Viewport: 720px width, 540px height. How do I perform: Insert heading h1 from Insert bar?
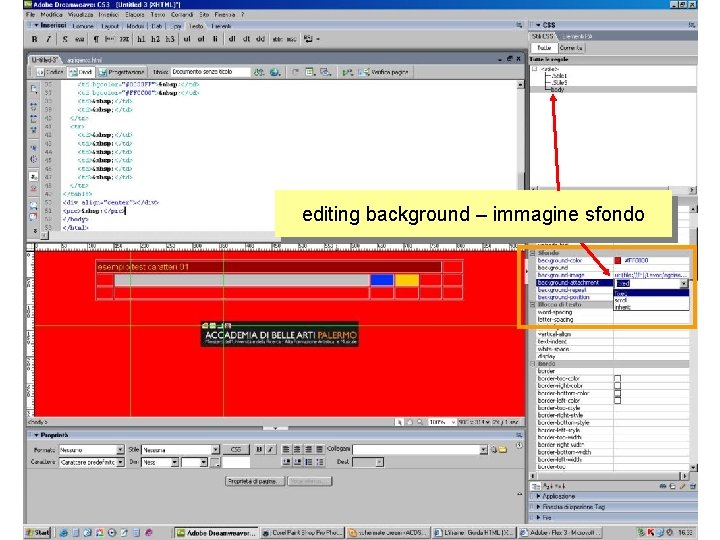point(141,39)
